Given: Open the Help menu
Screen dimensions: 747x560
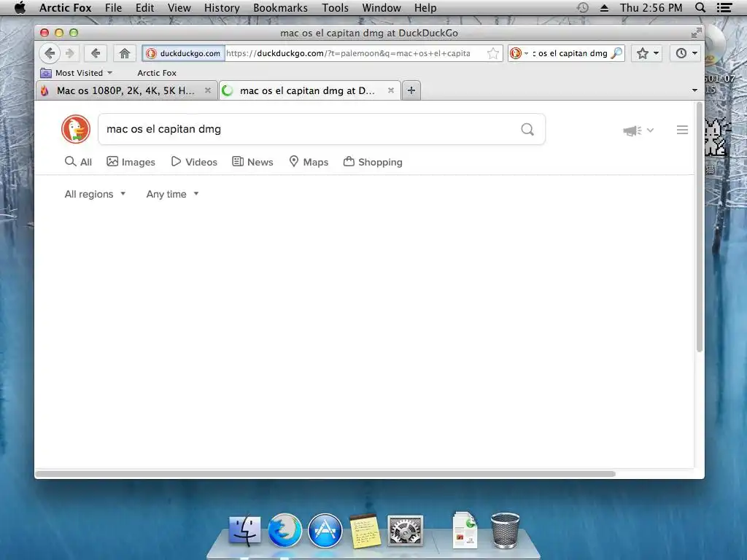Looking at the screenshot, I should tap(425, 7).
